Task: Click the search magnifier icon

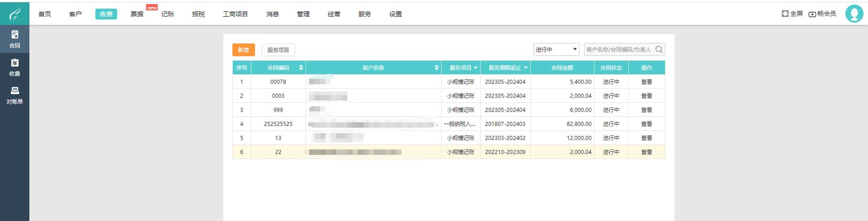Action: click(659, 49)
